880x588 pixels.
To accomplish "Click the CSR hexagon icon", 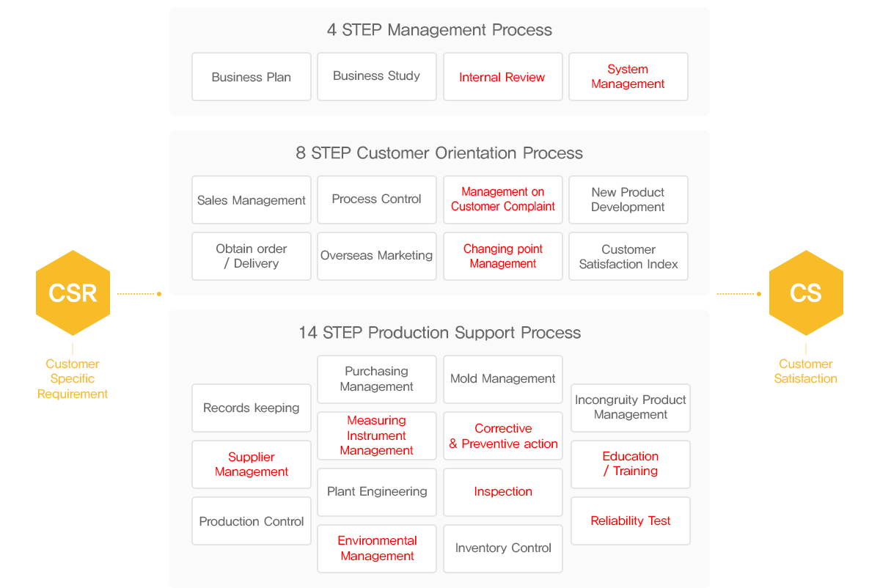I will 73,293.
